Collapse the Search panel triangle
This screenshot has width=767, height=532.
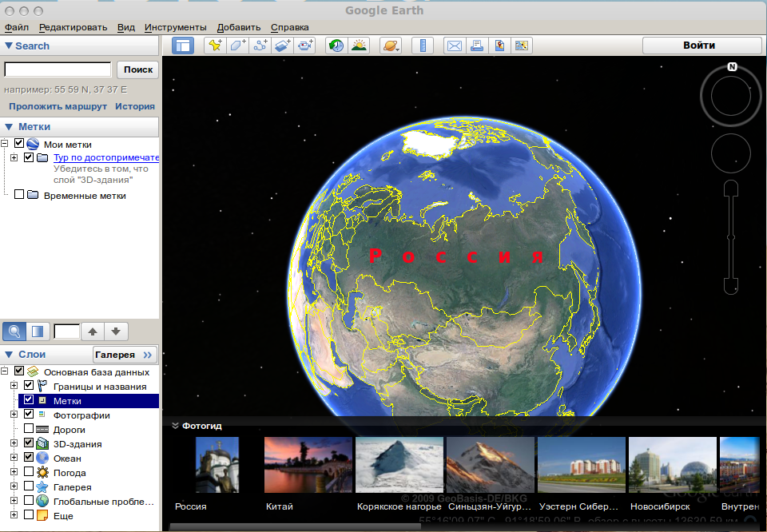point(8,46)
